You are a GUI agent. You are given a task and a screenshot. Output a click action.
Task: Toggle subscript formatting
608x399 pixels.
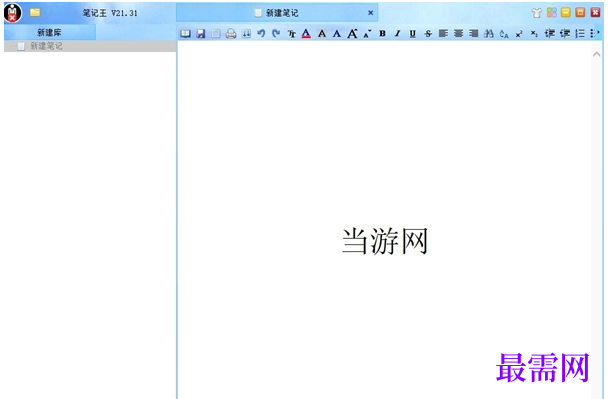click(534, 34)
